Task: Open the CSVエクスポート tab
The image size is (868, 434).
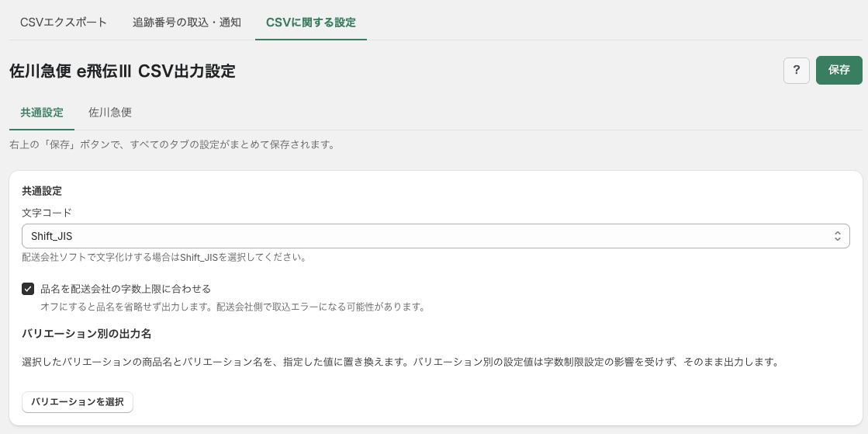Action: [64, 23]
